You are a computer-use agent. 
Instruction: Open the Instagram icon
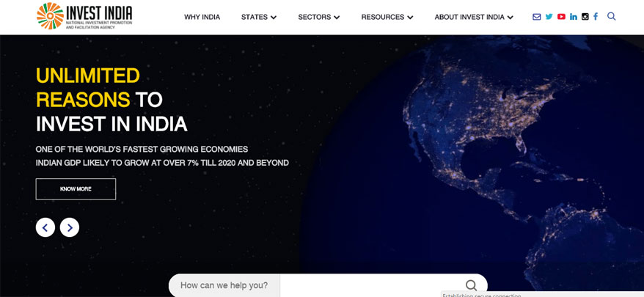pos(585,17)
